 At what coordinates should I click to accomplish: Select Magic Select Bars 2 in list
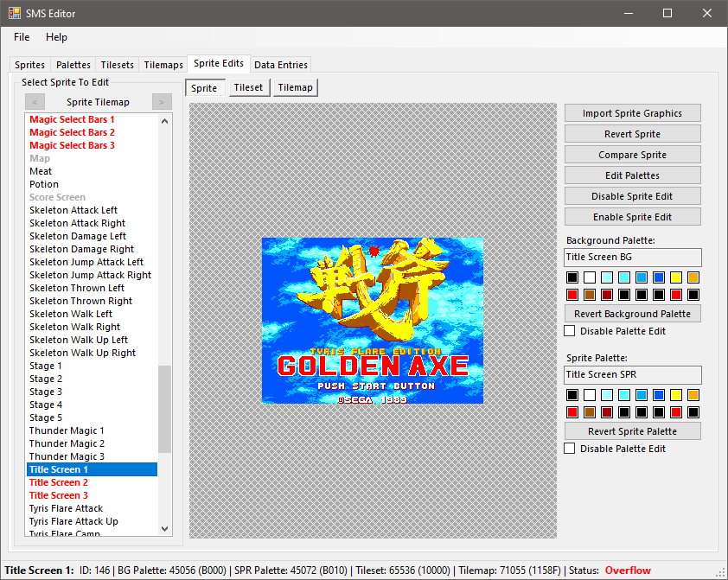pyautogui.click(x=92, y=133)
